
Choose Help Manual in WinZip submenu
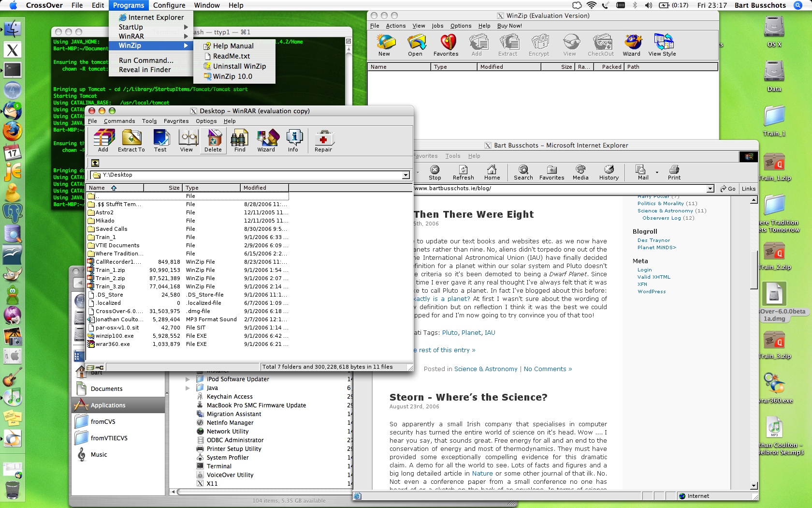pyautogui.click(x=234, y=46)
